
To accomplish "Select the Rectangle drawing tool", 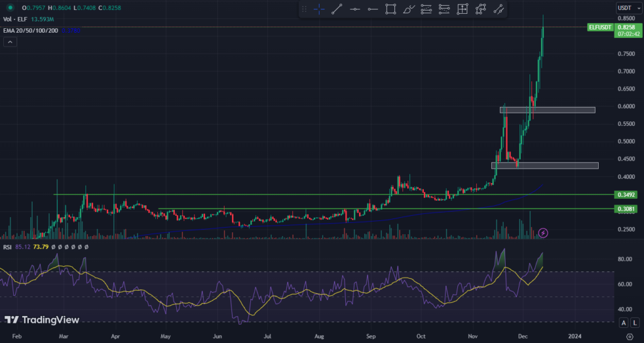I will tap(391, 9).
